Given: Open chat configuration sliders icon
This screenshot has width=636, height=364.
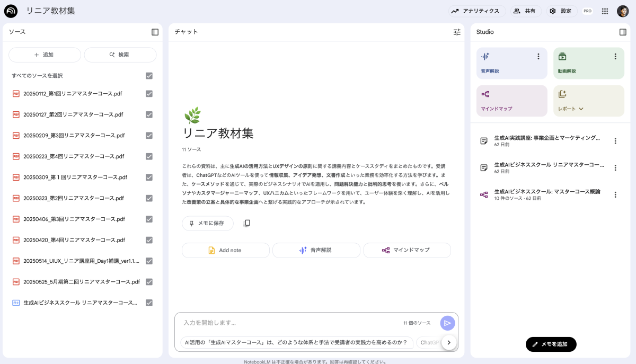Looking at the screenshot, I should tap(457, 32).
